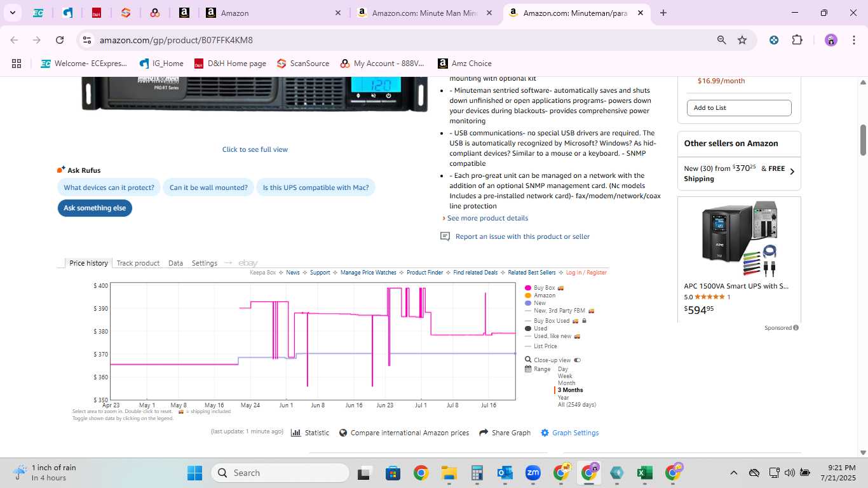Reload the Amazon product page
Image resolution: width=868 pixels, height=488 pixels.
[60, 40]
